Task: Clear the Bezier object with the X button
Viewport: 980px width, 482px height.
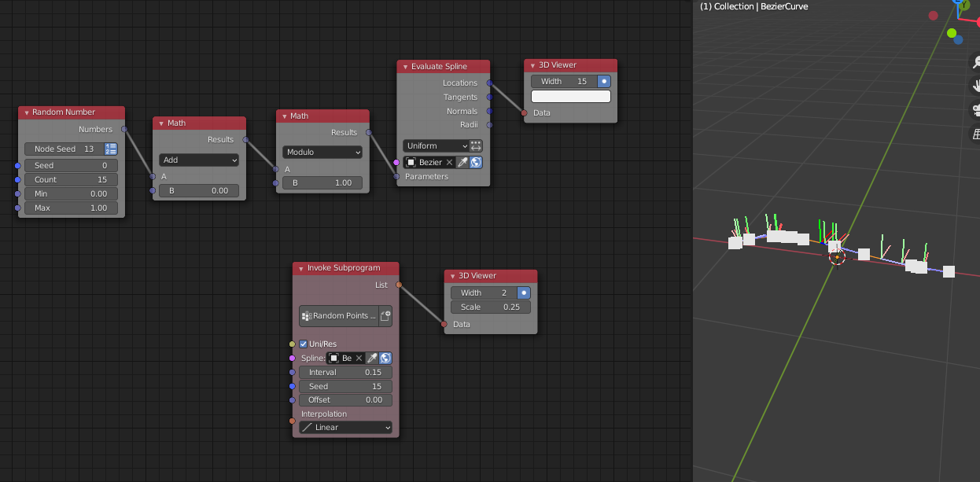Action: click(450, 162)
